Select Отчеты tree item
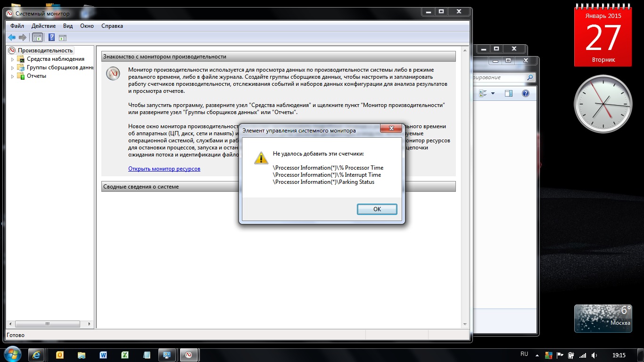The width and height of the screenshot is (644, 362). point(36,76)
